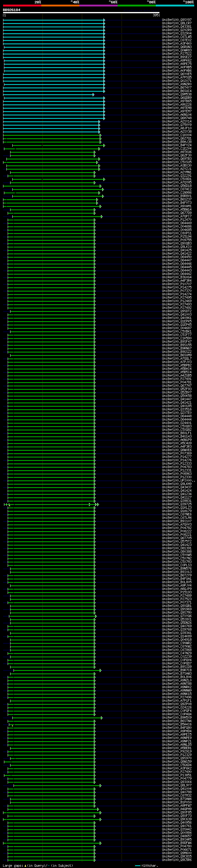Select the UniRef100_Q75VY9 label
Image resolution: width=197 pixels, height=868 pixels.
tap(177, 125)
